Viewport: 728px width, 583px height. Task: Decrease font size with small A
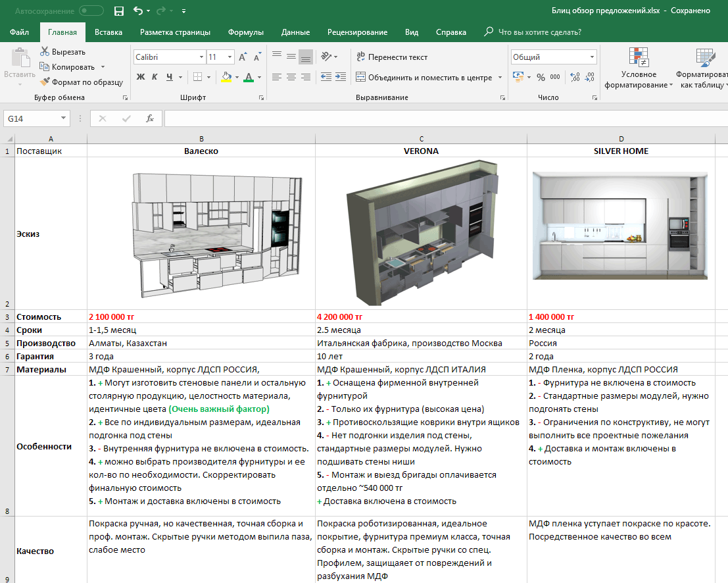[257, 57]
